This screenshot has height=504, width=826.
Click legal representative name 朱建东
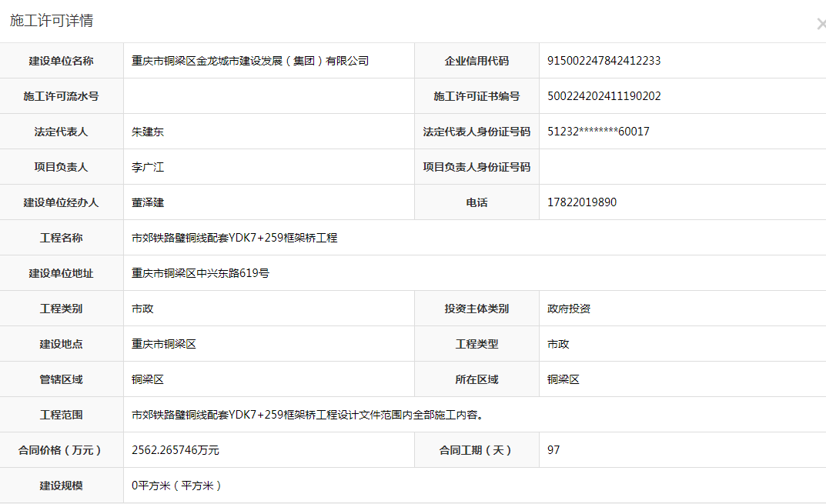point(148,132)
